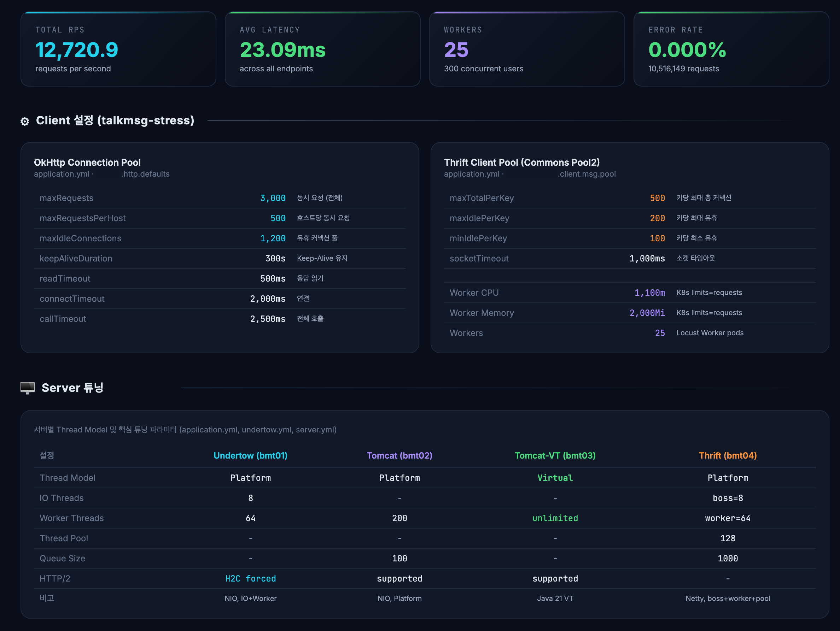Click the "Tomcat-VT (bmt03)" column header

click(555, 455)
